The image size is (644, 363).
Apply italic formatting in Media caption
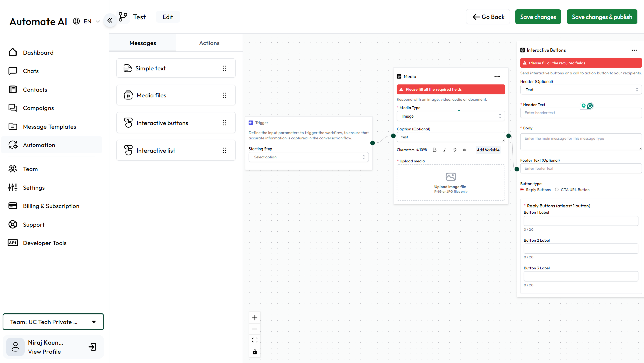[x=445, y=150]
